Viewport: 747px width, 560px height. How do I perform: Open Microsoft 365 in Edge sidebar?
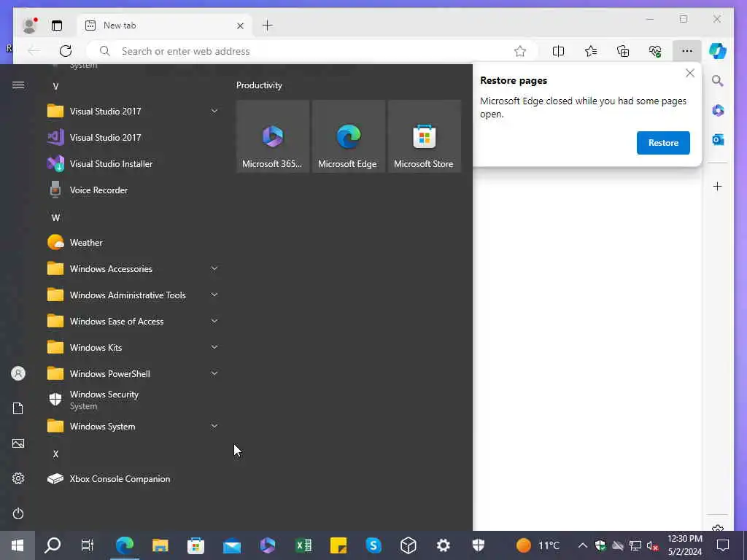pos(718,111)
